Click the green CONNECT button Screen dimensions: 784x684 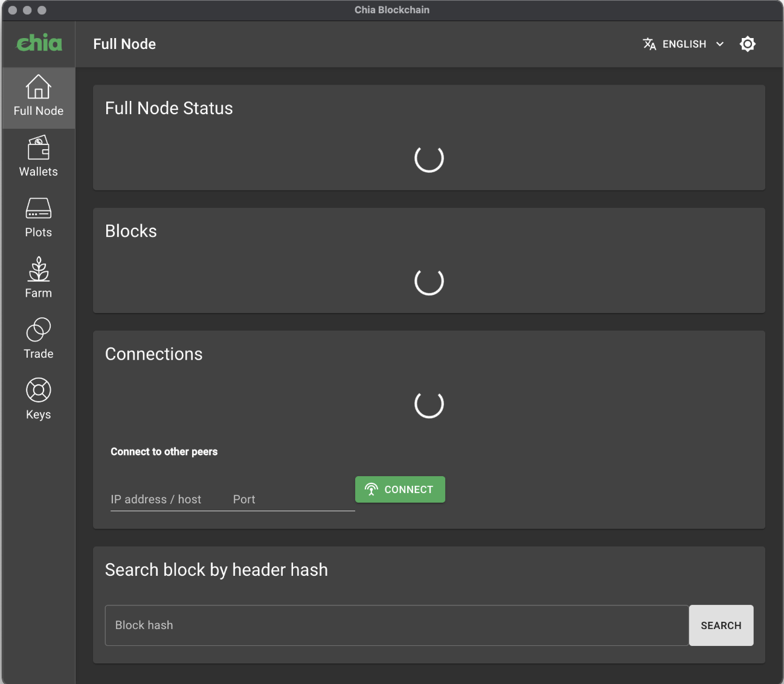tap(400, 489)
